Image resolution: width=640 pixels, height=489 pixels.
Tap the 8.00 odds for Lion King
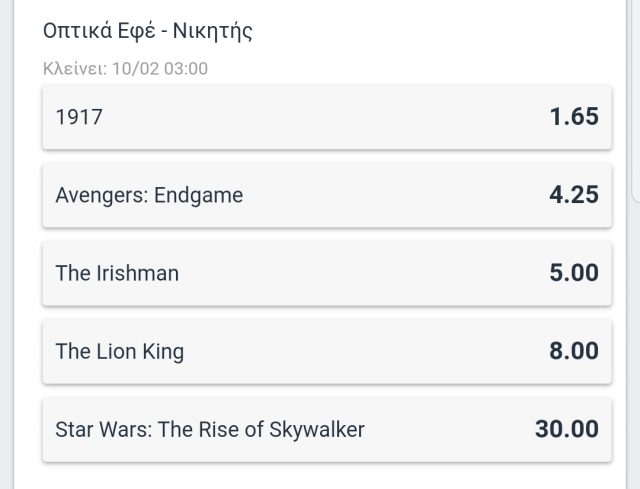point(574,351)
